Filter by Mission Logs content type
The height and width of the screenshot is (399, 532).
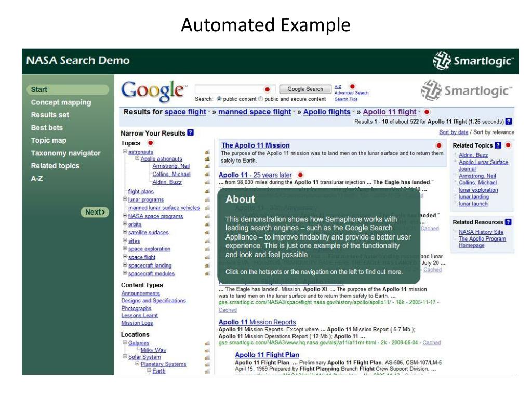(x=137, y=323)
